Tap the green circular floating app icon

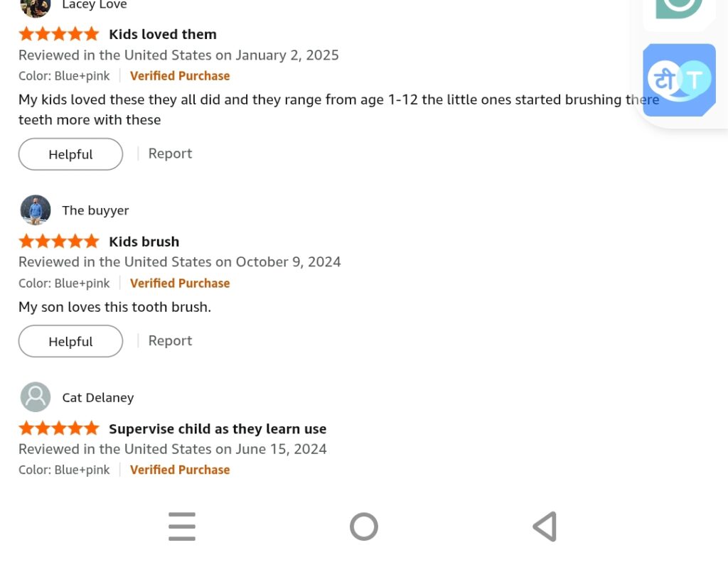(x=679, y=9)
